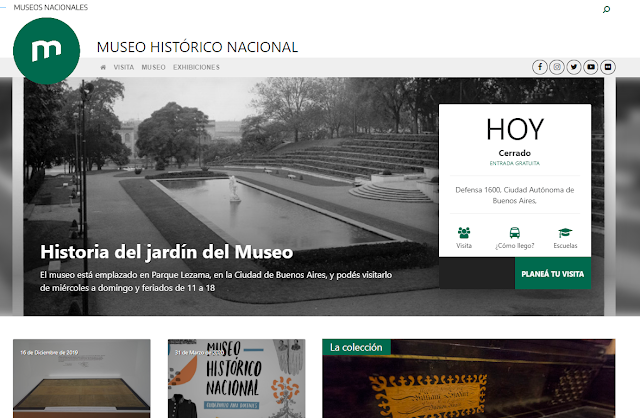This screenshot has height=418, width=640.
Task: Open the 16 de Diciembre de 2019 card
Action: [x=82, y=378]
